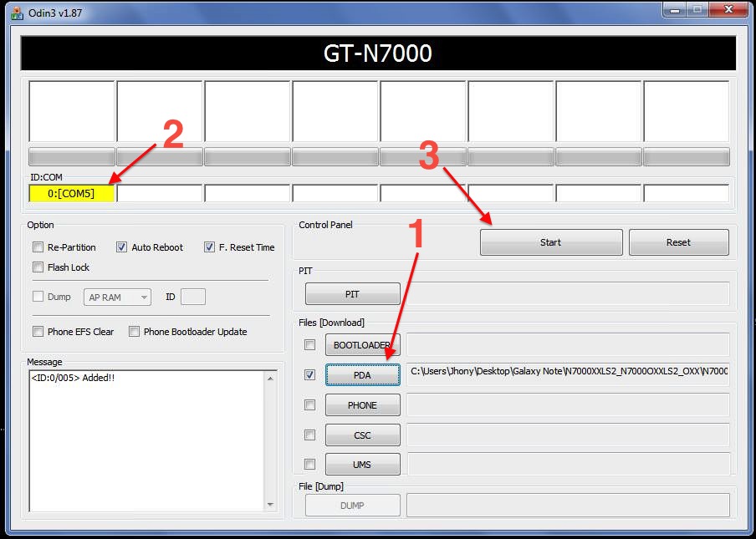Click the CSC file button
The width and height of the screenshot is (756, 539).
(x=361, y=435)
